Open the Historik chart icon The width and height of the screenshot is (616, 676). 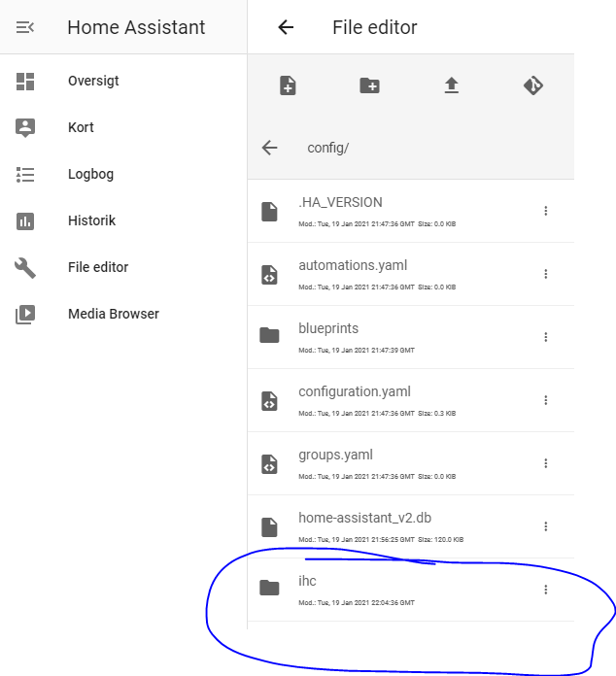tap(25, 221)
